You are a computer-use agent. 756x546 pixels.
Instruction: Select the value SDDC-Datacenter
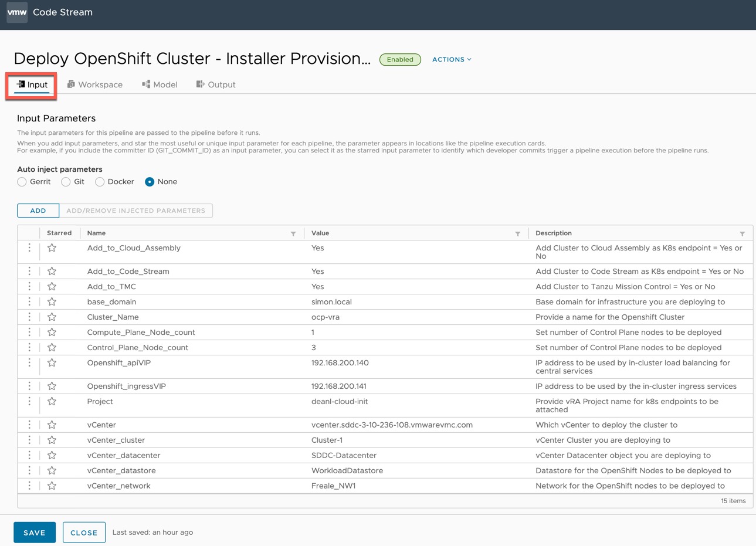tap(344, 456)
